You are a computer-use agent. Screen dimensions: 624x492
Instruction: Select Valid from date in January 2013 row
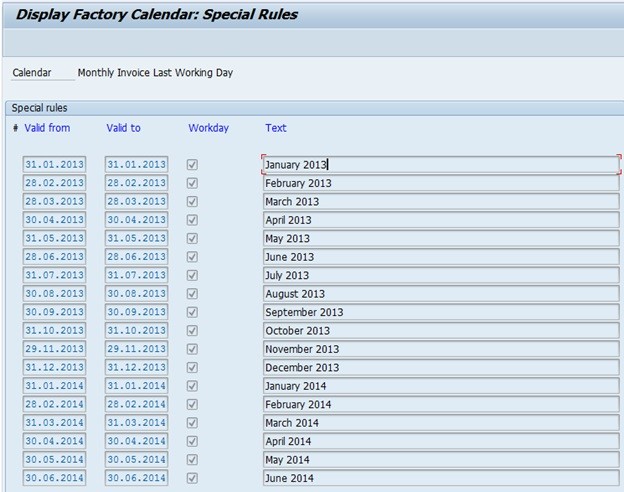55,164
